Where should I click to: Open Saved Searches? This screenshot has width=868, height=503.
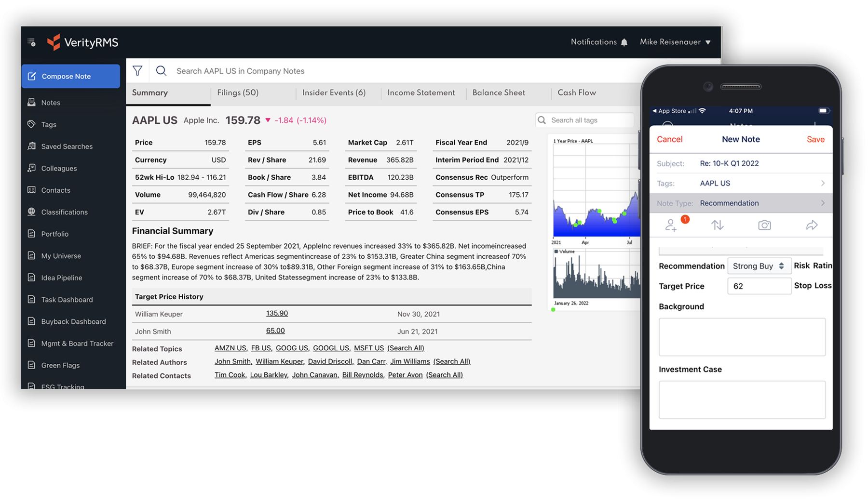tap(67, 146)
